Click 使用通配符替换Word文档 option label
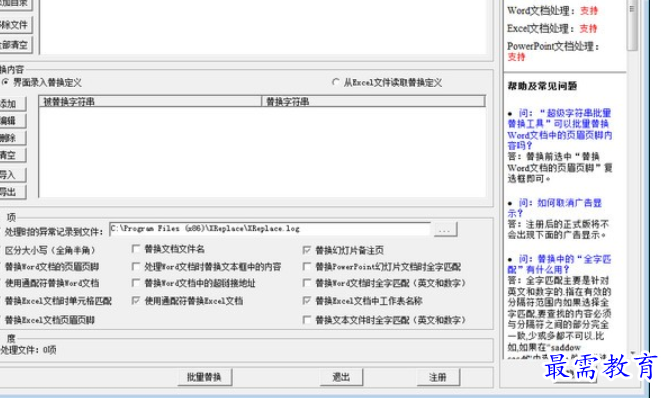This screenshot has width=666, height=398. [52, 283]
